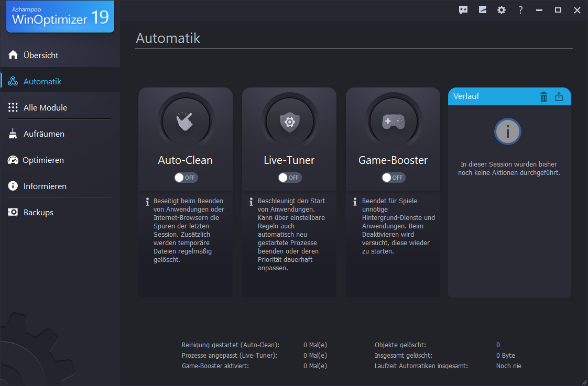Click the help question mark icon
This screenshot has width=588, height=386.
(x=520, y=10)
